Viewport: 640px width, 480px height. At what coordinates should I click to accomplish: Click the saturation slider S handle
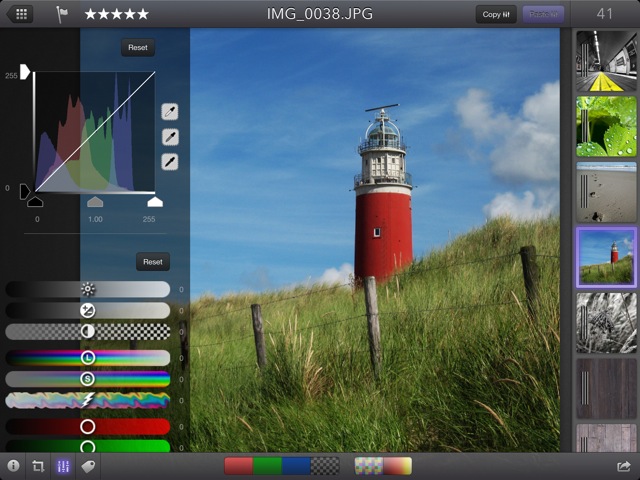[88, 379]
